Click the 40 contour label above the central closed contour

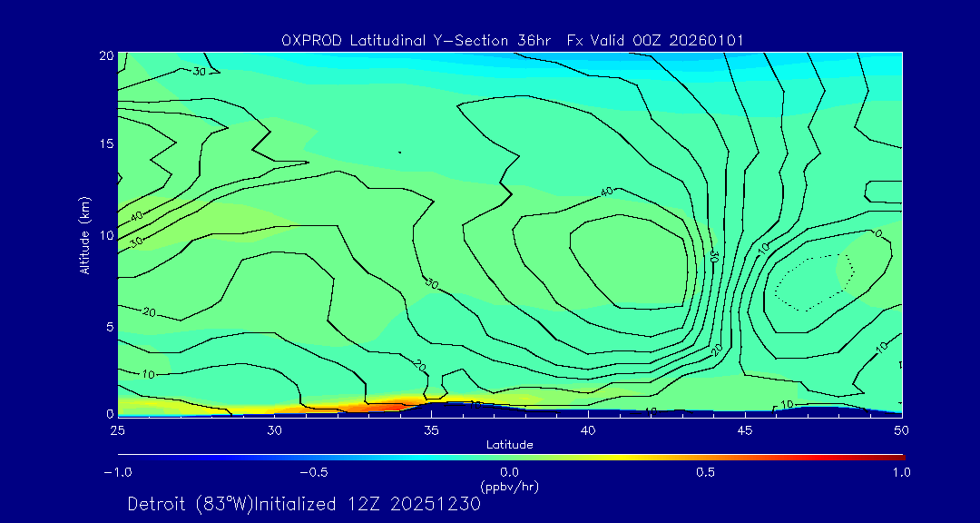(606, 191)
